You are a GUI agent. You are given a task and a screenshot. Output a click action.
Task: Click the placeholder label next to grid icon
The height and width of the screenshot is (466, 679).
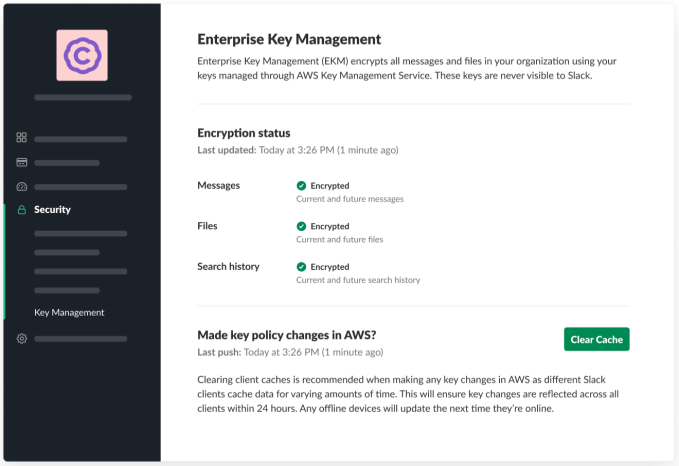point(80,139)
